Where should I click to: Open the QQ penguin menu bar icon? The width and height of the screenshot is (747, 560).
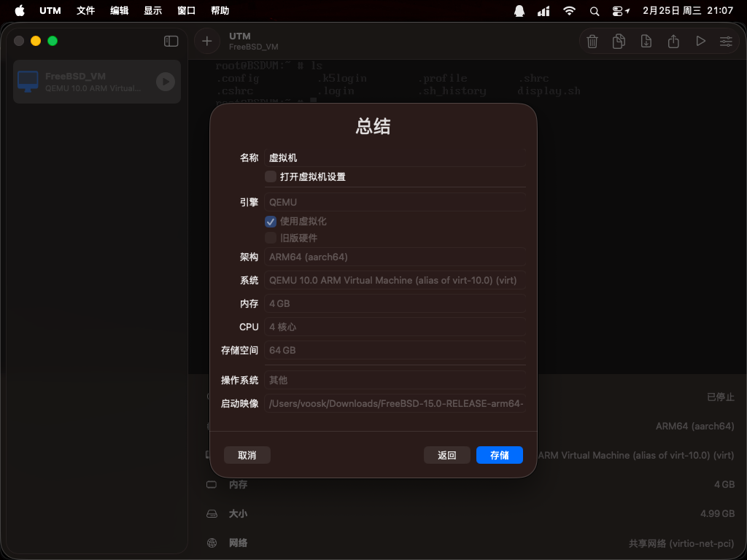point(519,10)
